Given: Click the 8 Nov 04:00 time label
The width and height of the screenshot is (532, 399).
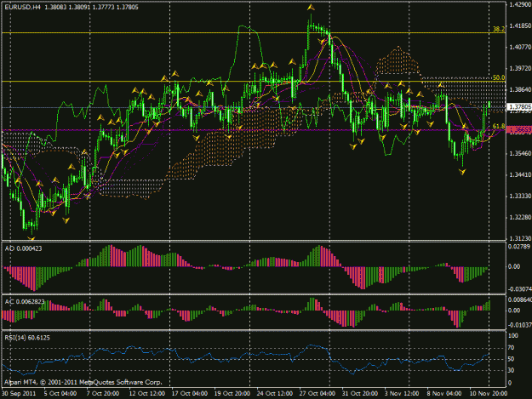Looking at the screenshot, I should click(444, 394).
